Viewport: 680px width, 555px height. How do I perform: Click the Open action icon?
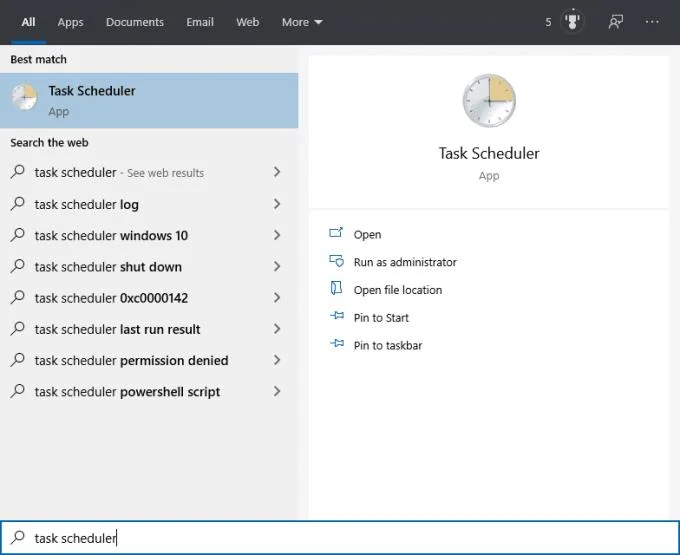[x=336, y=233]
